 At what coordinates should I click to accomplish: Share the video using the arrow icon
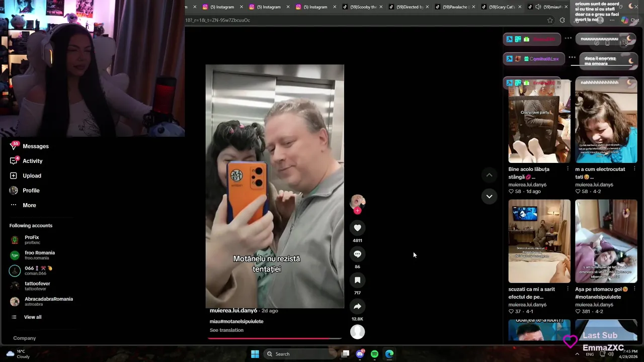357,306
